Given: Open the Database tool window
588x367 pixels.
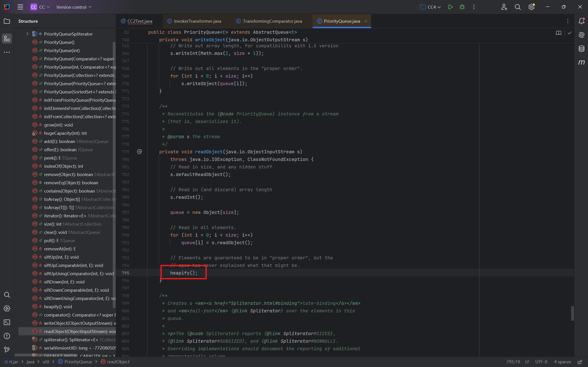Looking at the screenshot, I should pos(582,49).
